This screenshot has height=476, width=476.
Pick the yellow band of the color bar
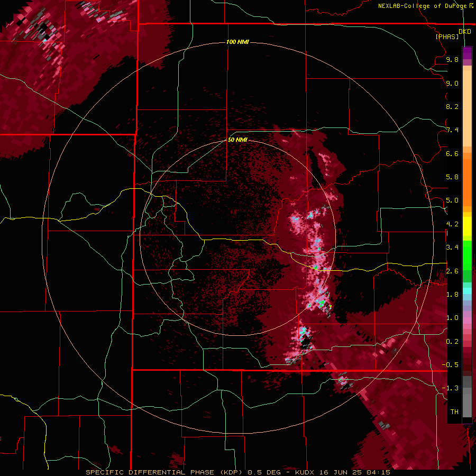coord(467,226)
